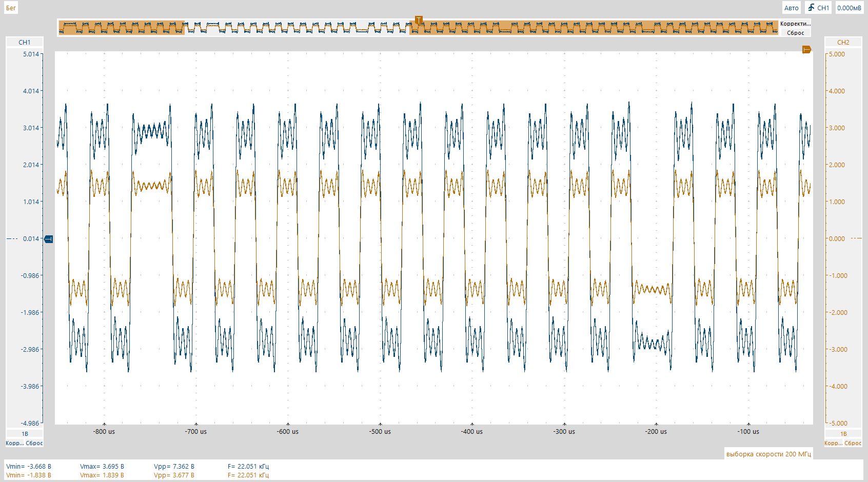Click the '-100 us' time axis label
The height and width of the screenshot is (482, 868).
(x=748, y=432)
